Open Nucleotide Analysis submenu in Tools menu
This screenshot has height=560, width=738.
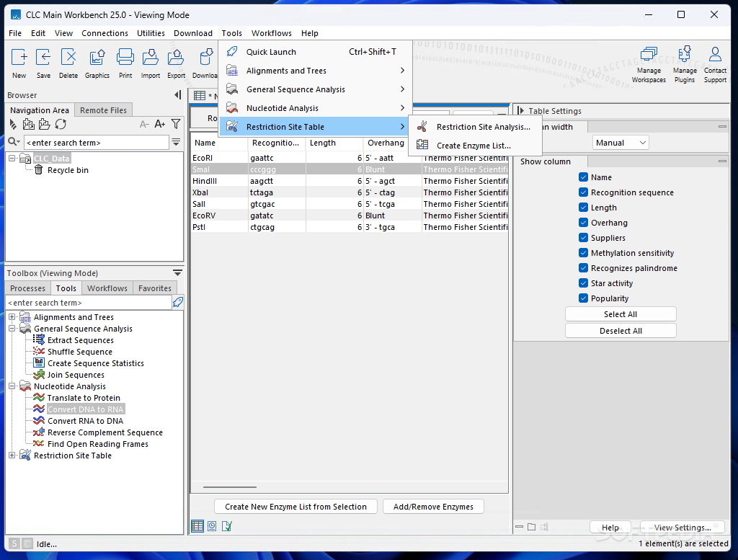pyautogui.click(x=316, y=108)
